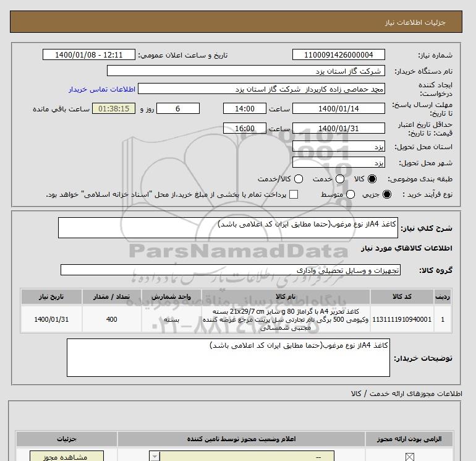Click the الزامی بودن ارائه مجوز header
The width and height of the screenshot is (476, 461).
tap(409, 439)
